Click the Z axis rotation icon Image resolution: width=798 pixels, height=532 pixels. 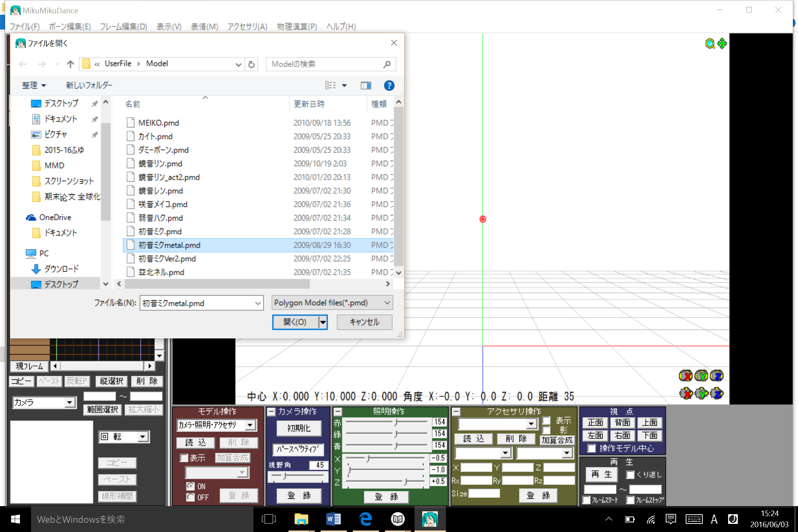[717, 376]
